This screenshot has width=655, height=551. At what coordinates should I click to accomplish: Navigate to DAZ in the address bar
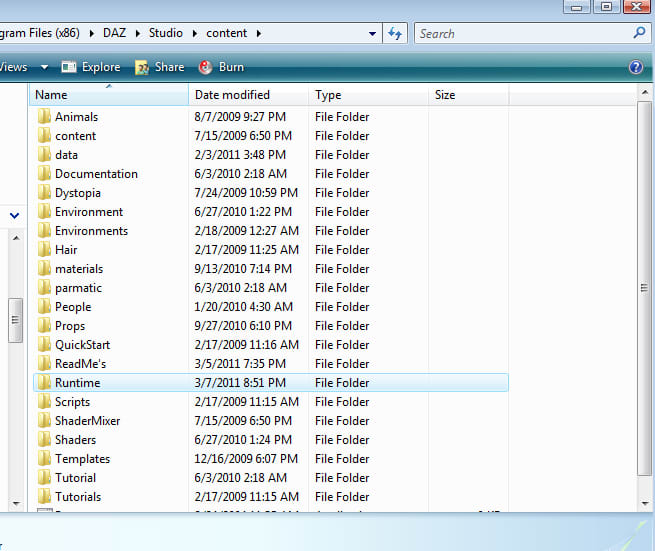[x=114, y=33]
